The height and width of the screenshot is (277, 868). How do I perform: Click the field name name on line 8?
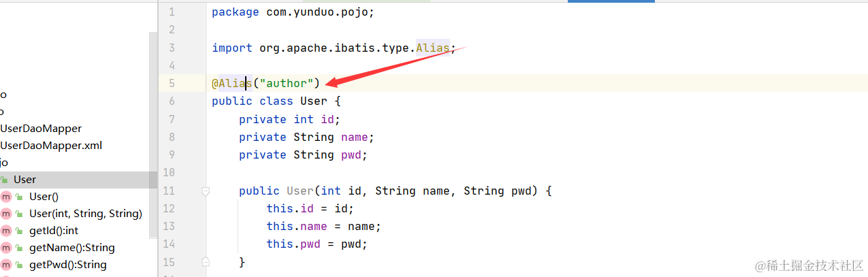click(x=355, y=137)
